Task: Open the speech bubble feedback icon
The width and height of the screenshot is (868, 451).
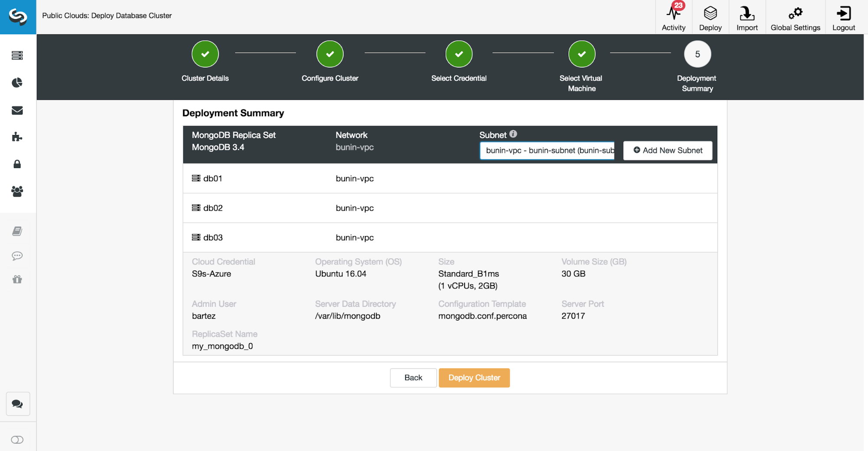Action: tap(17, 256)
